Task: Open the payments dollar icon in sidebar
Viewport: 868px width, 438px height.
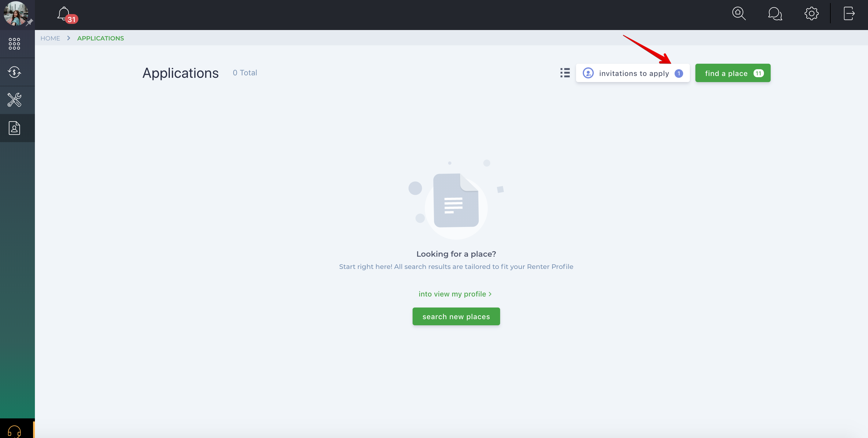Action: pyautogui.click(x=14, y=72)
